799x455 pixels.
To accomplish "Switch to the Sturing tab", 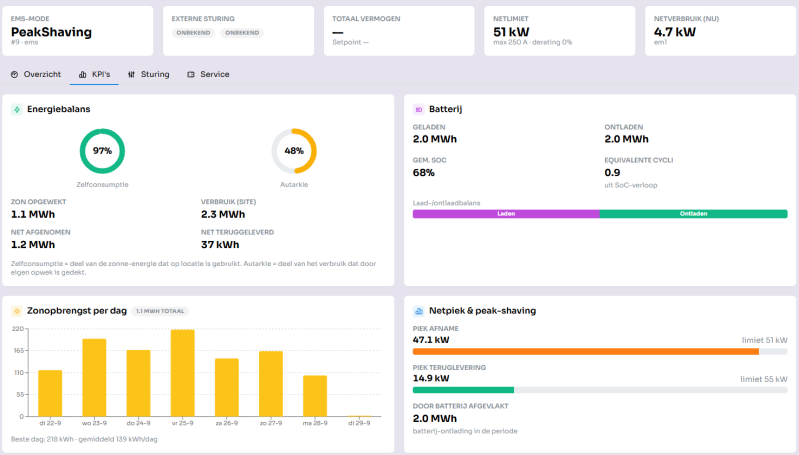I will click(148, 74).
